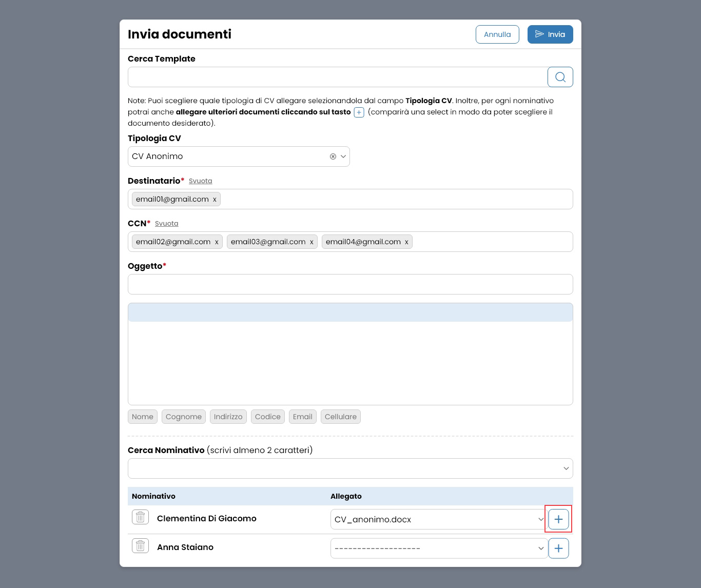Delete Anna Staiano row with trash icon

click(140, 545)
